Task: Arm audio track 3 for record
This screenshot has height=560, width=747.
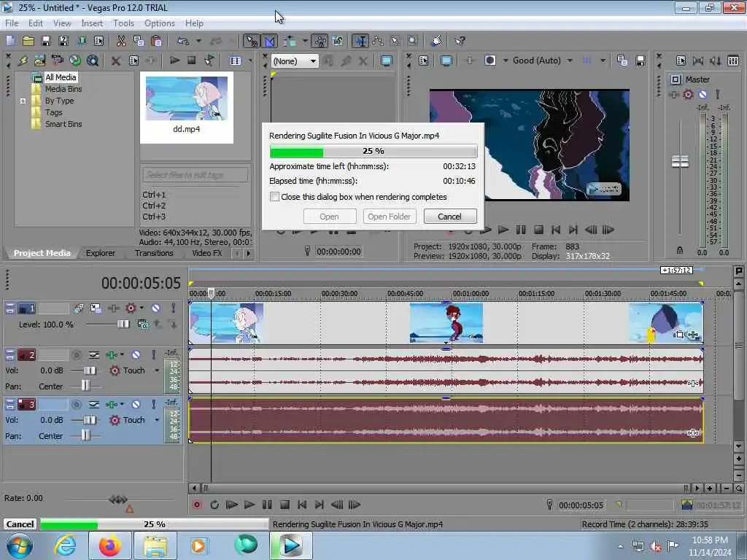Action: (x=76, y=404)
